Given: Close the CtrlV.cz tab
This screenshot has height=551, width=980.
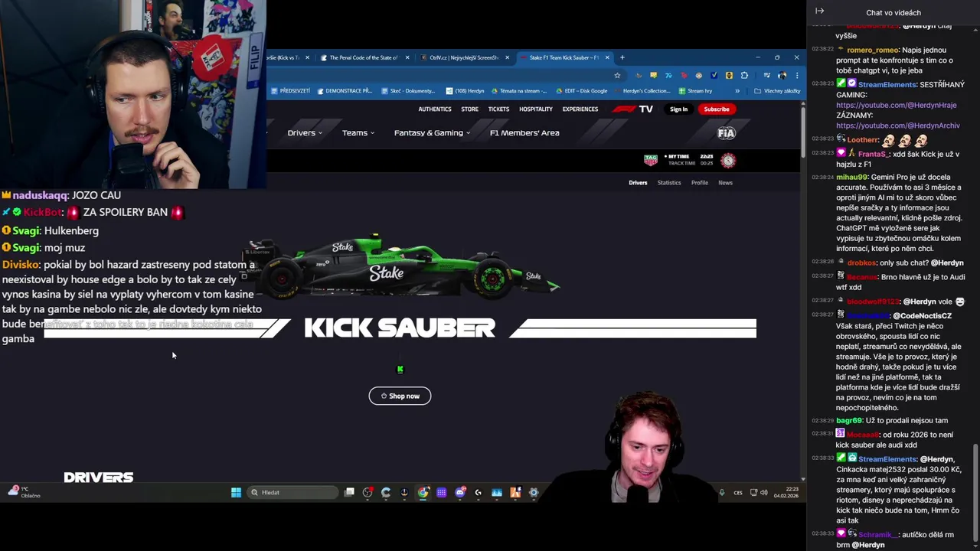Looking at the screenshot, I should click(x=507, y=57).
